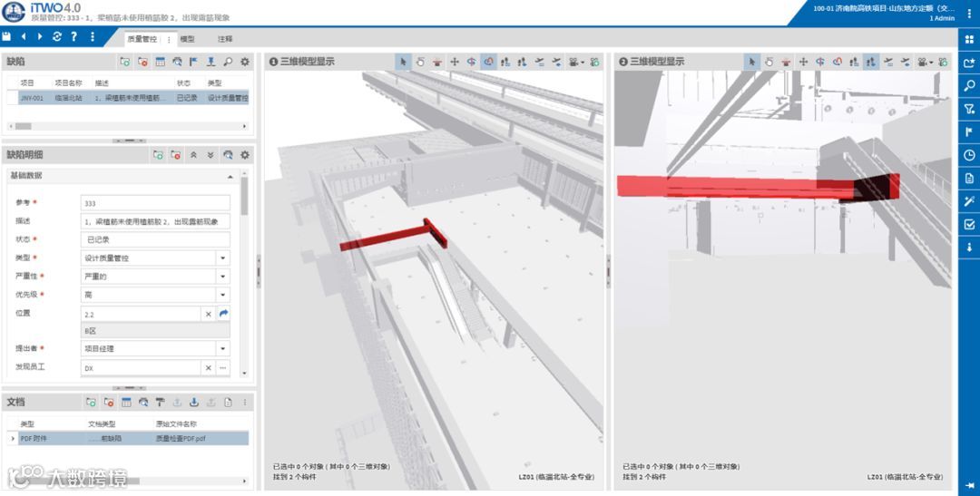
Task: Click the magnifier search icon in 缺陷 toolbar
Action: tap(228, 62)
